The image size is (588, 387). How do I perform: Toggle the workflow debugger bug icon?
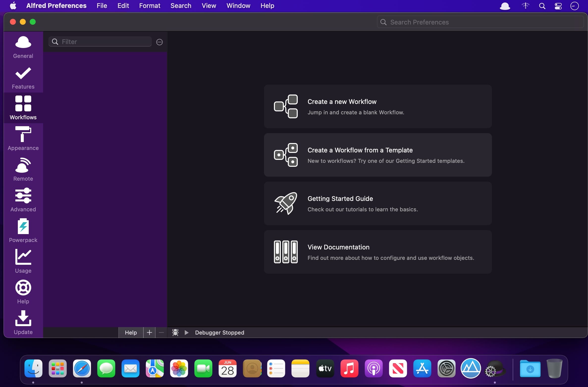click(175, 332)
